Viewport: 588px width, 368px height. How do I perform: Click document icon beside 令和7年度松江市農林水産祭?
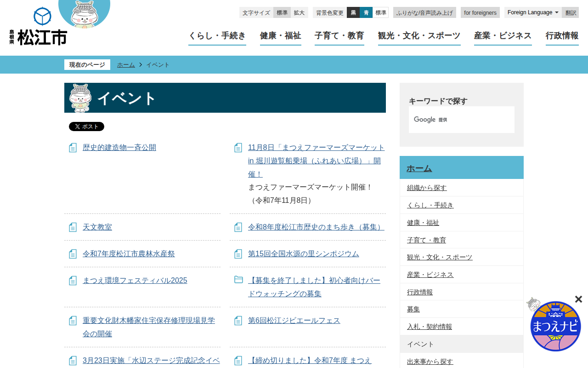click(73, 254)
